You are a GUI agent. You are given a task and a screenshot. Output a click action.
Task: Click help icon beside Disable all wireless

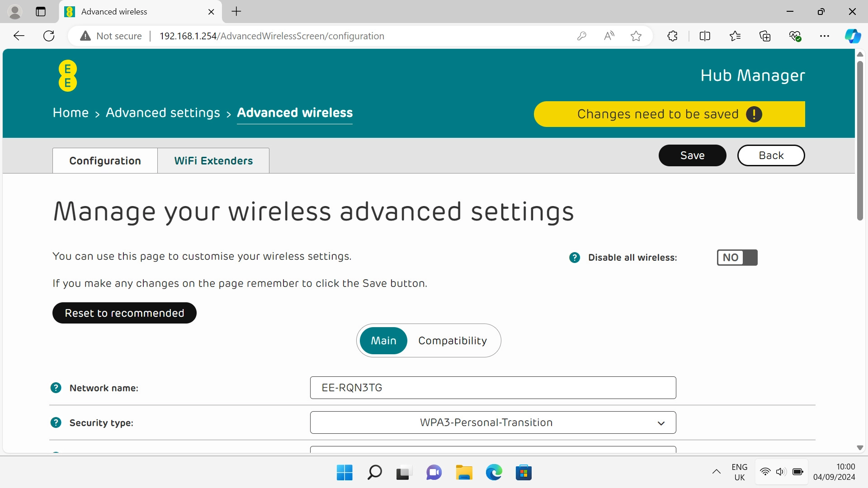coord(574,258)
